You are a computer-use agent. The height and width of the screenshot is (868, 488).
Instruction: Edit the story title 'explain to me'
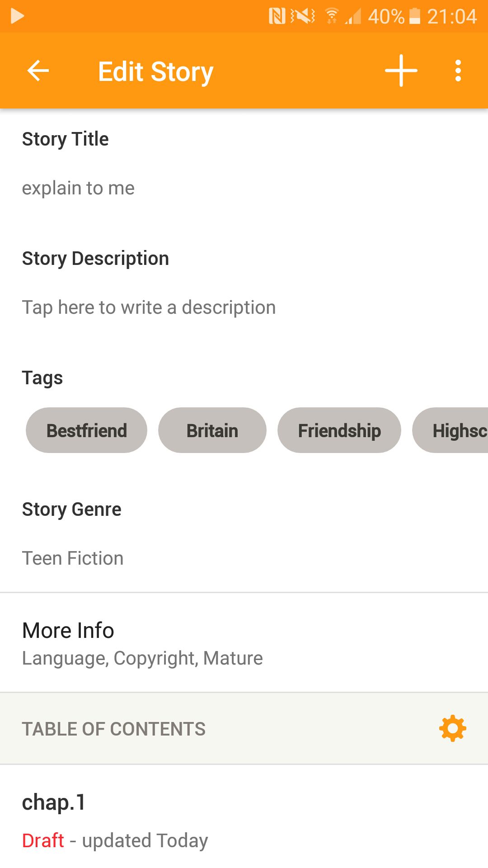(78, 188)
